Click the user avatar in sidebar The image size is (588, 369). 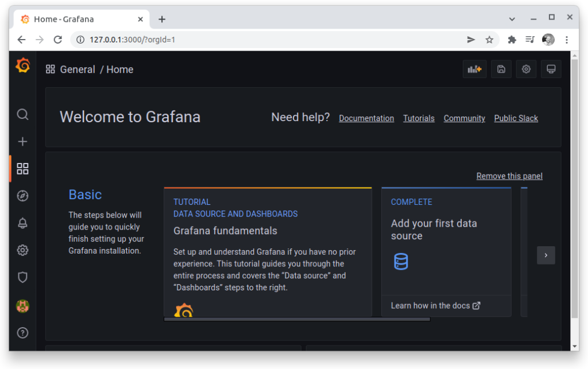tap(22, 306)
